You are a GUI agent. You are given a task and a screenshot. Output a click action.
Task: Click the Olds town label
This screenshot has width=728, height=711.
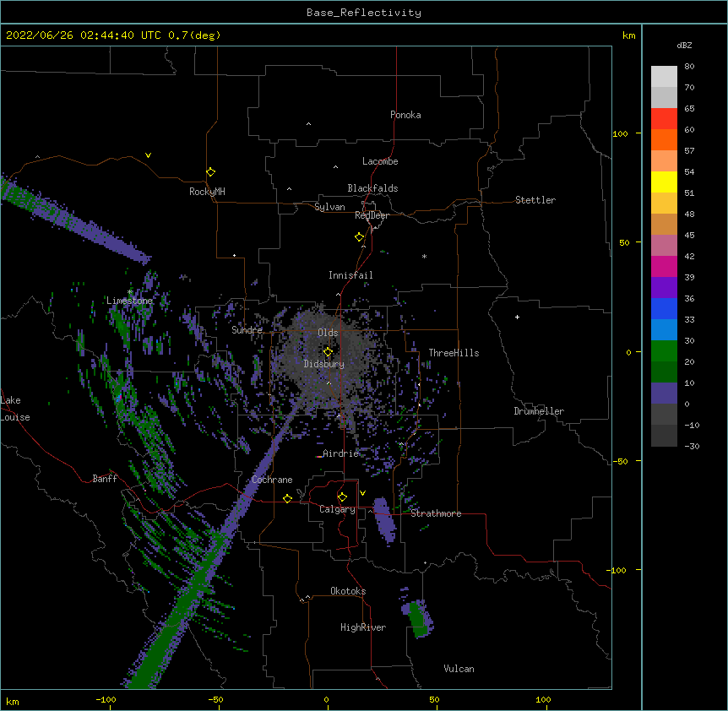click(328, 333)
